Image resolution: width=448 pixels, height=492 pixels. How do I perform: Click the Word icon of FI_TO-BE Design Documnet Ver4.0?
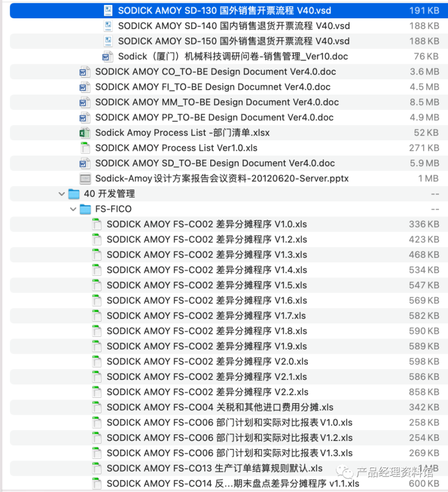[85, 87]
